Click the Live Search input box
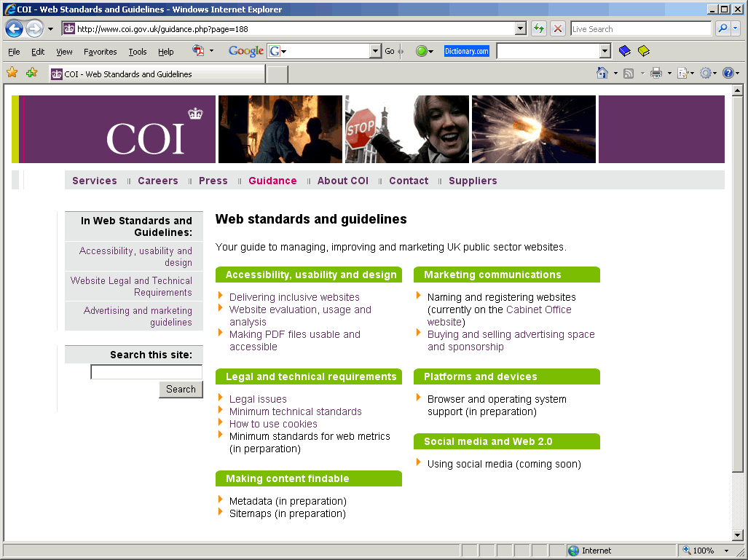748x560 pixels. coord(641,28)
